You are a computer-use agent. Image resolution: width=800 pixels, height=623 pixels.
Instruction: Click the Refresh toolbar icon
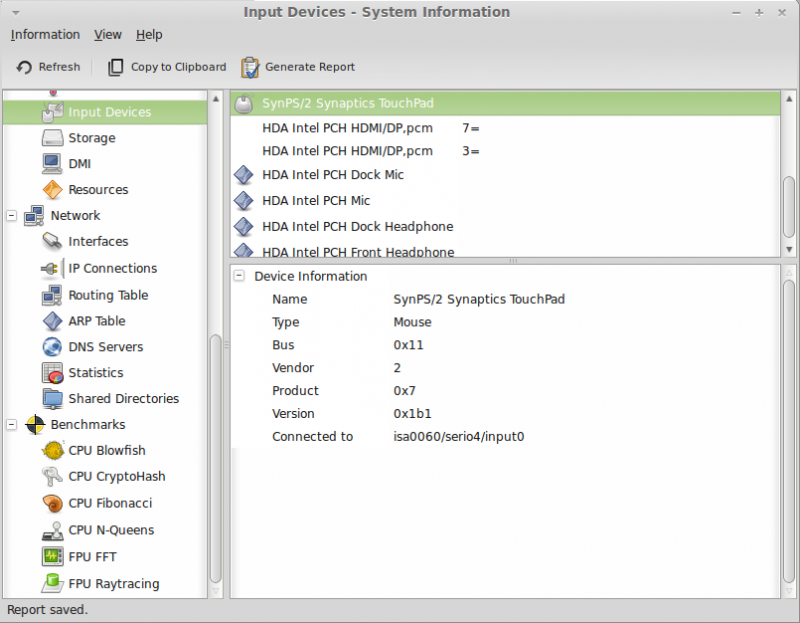[24, 67]
